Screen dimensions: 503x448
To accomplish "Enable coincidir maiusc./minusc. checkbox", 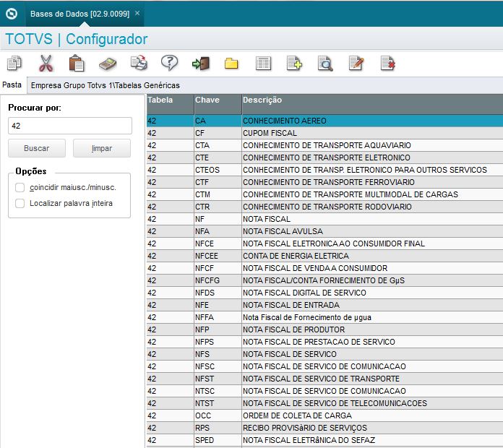I will coord(20,188).
